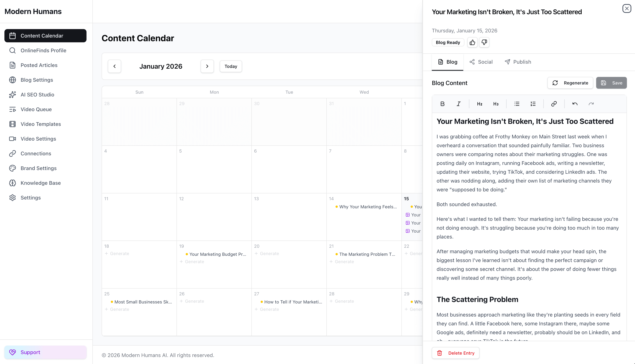This screenshot has width=635, height=364.
Task: Insert a numbered list
Action: [x=533, y=104]
